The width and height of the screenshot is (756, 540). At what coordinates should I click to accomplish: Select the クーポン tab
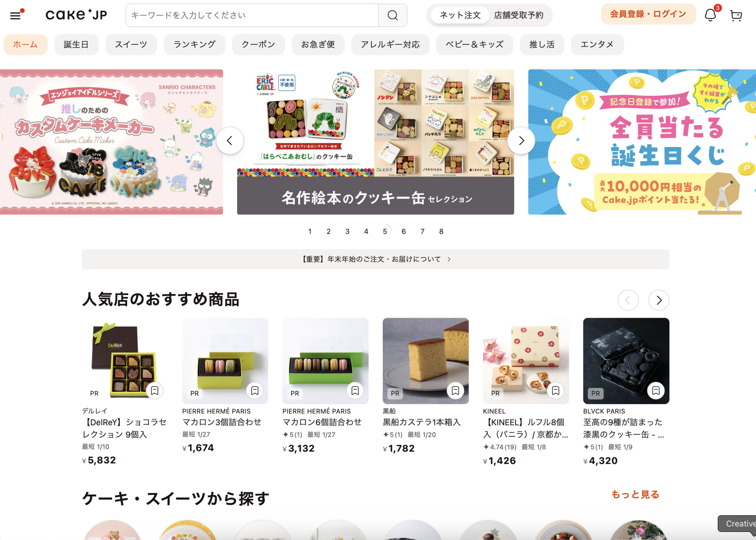[258, 45]
